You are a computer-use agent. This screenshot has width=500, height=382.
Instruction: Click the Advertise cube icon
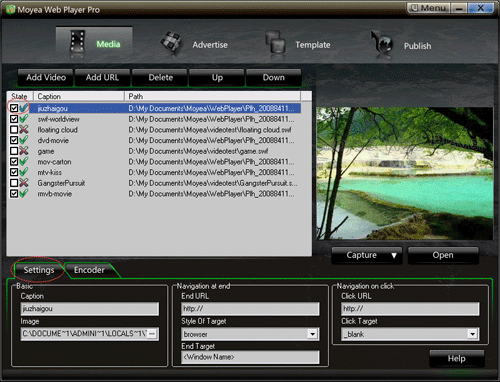point(171,43)
